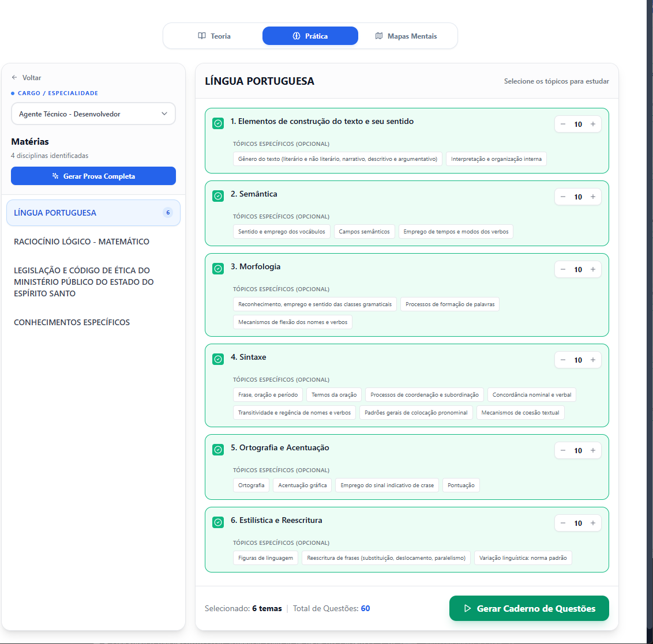This screenshot has height=644, width=653.
Task: Click the map icon beside Mapas Mentais
Action: tap(379, 36)
